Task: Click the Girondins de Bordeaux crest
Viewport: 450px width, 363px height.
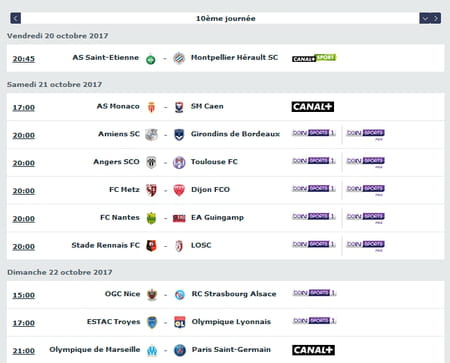Action: click(x=179, y=135)
